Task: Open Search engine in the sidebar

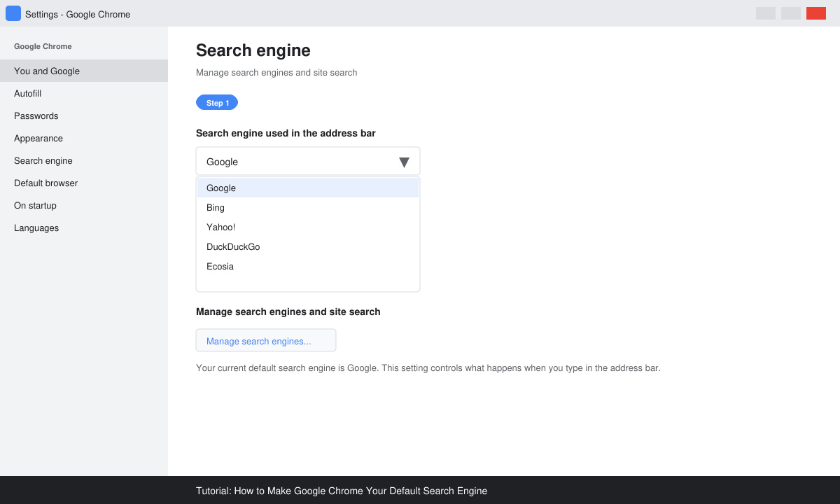Action: click(84, 160)
